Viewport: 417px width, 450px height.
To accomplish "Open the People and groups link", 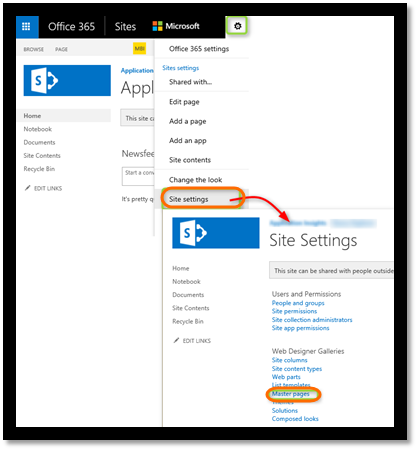I will tap(298, 303).
